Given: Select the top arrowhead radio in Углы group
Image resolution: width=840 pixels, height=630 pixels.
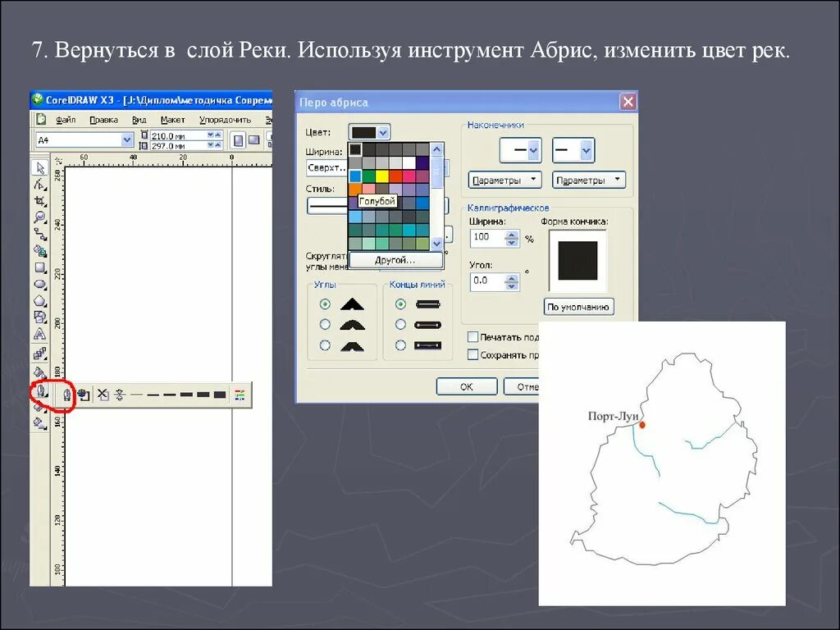Looking at the screenshot, I should coord(326,305).
